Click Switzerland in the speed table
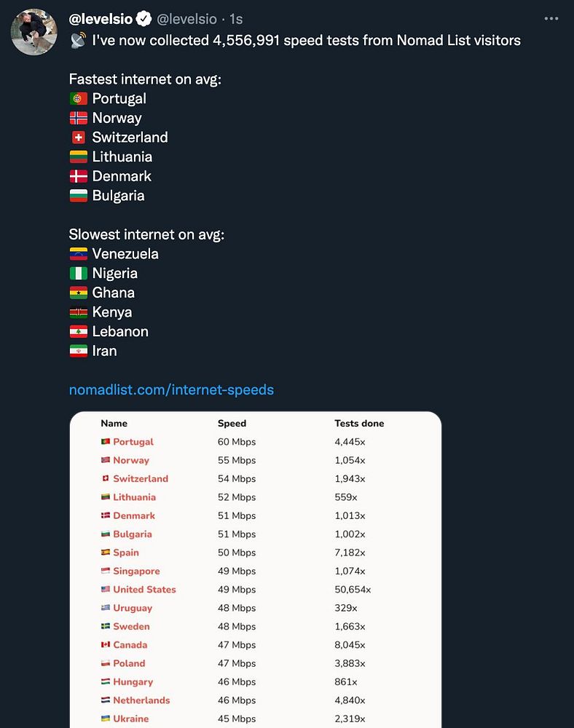Viewport: 574px width, 728px height. pyautogui.click(x=141, y=479)
